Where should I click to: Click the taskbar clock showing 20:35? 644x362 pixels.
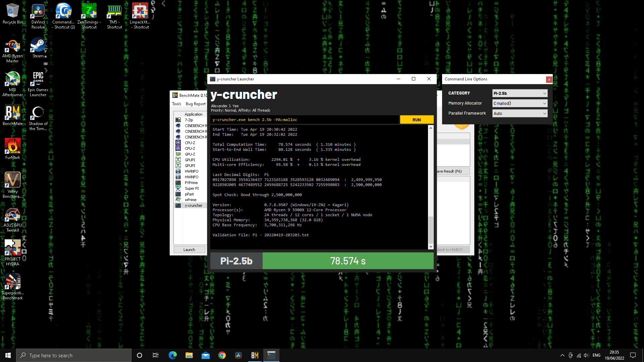coord(614,355)
